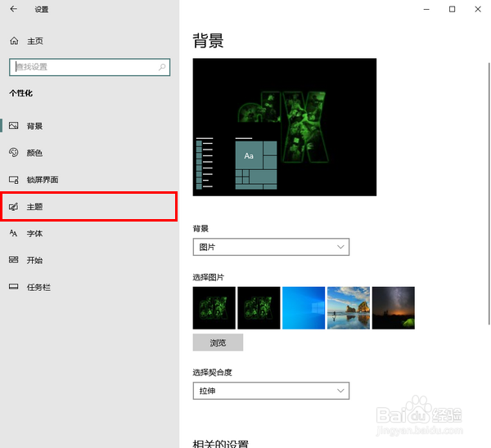The height and width of the screenshot is (448, 491).
Task: Expand the 选择契合度 dropdown showing 拉伸
Action: [x=271, y=391]
